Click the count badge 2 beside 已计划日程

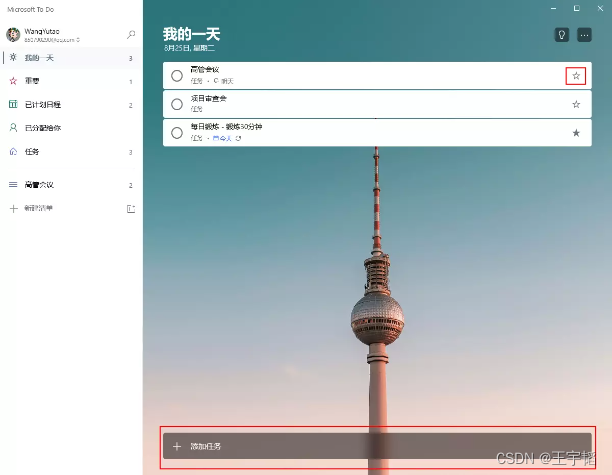(x=131, y=105)
